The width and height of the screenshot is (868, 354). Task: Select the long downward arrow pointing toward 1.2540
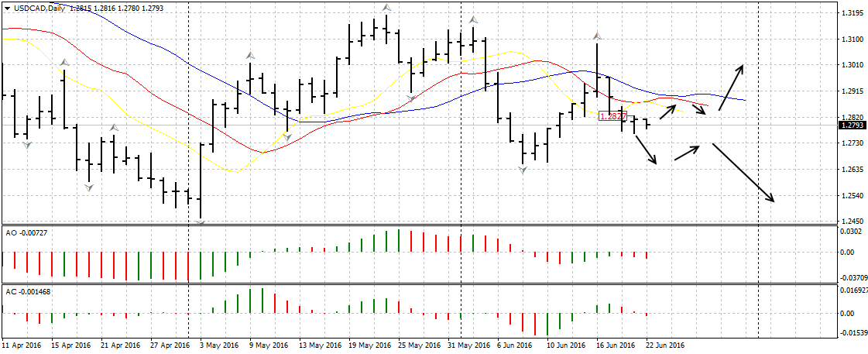[743, 172]
